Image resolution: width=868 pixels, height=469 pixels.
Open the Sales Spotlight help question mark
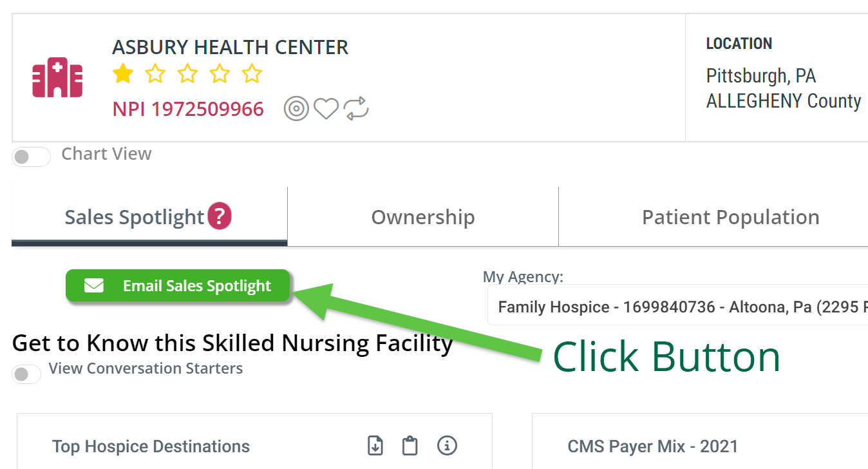tap(220, 216)
